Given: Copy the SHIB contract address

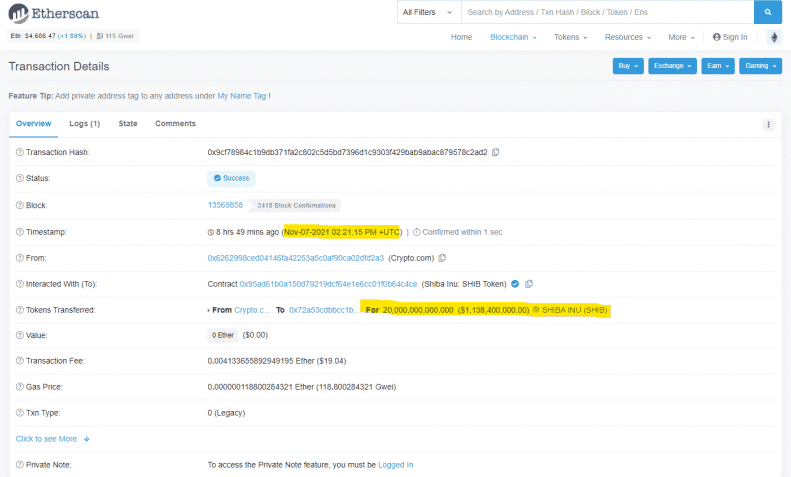Looking at the screenshot, I should coord(528,284).
